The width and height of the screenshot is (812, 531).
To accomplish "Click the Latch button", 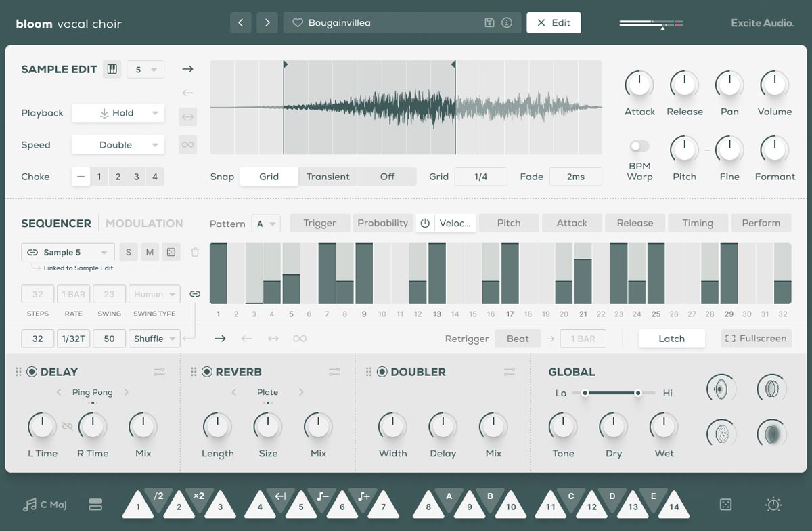I will coord(672,338).
